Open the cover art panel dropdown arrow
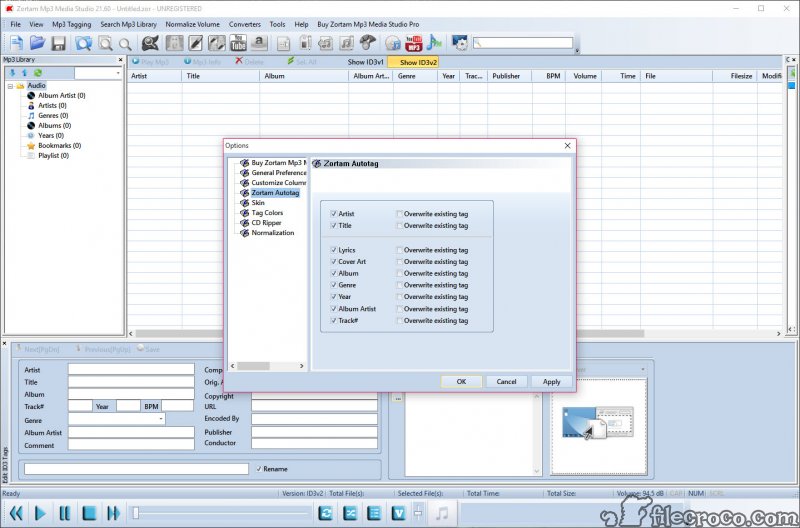Image resolution: width=800 pixels, height=528 pixels. [x=643, y=369]
